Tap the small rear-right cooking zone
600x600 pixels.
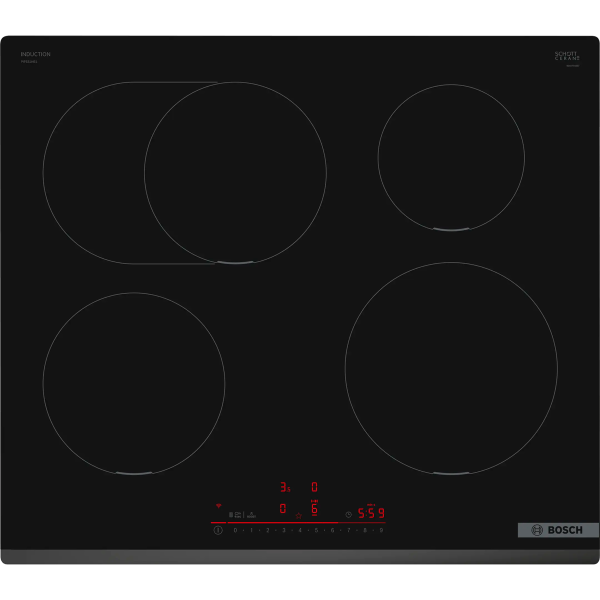[x=450, y=157]
